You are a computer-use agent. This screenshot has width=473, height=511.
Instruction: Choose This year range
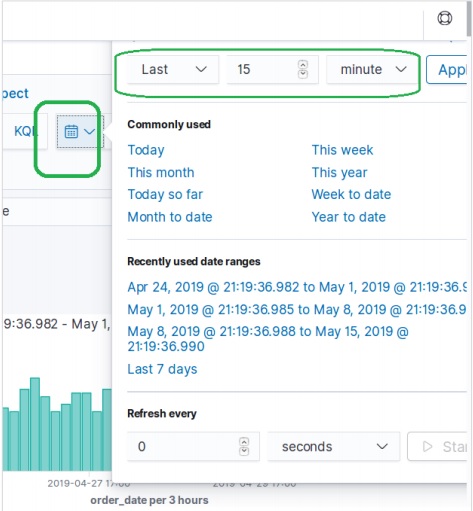coord(339,173)
